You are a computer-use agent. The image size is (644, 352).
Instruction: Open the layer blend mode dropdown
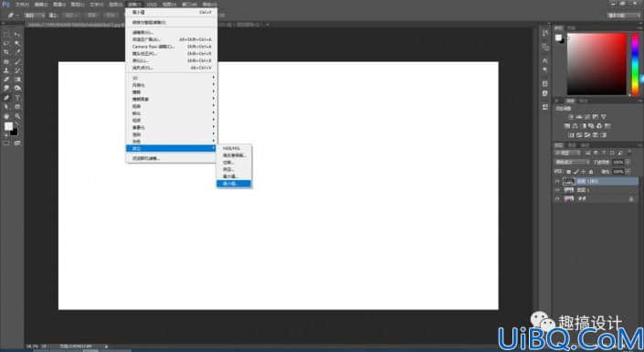tap(572, 162)
